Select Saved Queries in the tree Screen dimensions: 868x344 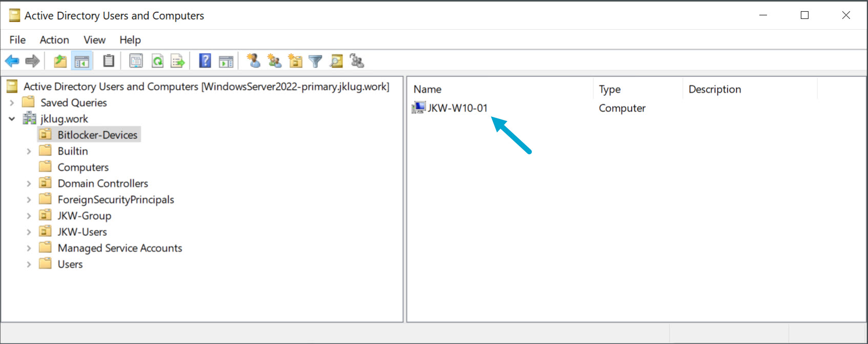pos(74,103)
